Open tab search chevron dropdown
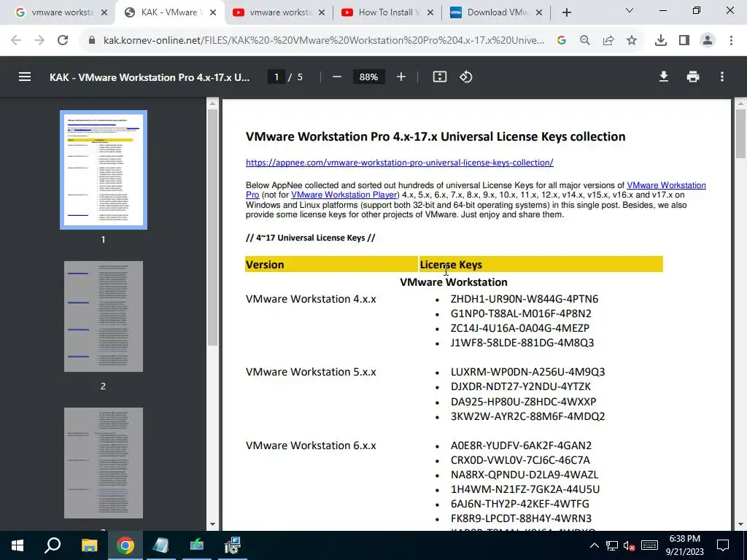This screenshot has width=747, height=560. [x=630, y=10]
